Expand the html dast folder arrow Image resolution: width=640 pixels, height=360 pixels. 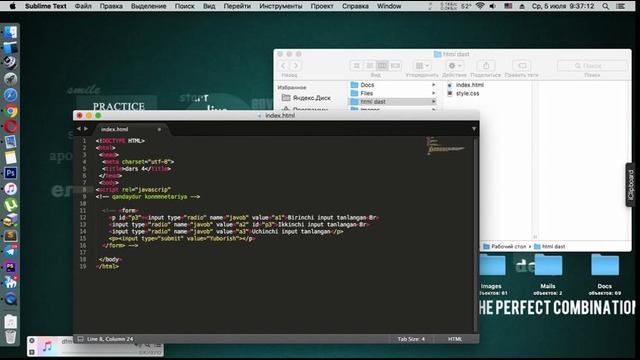pos(433,102)
